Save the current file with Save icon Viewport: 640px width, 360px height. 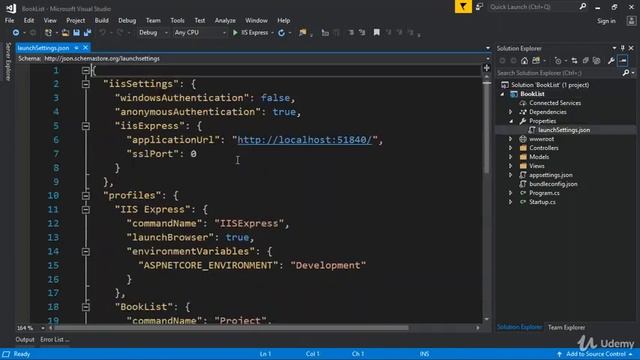(x=76, y=33)
